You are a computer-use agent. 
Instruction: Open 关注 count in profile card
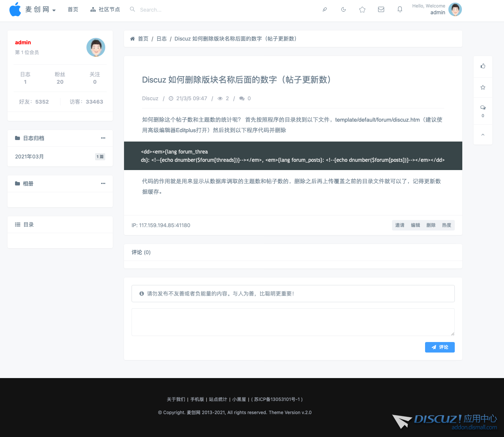coord(95,78)
